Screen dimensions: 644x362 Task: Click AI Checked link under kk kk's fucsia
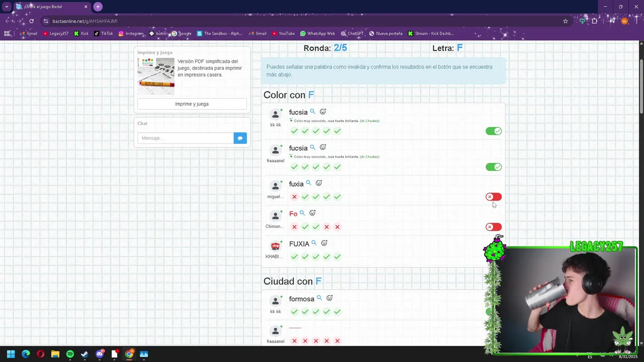[x=370, y=121]
